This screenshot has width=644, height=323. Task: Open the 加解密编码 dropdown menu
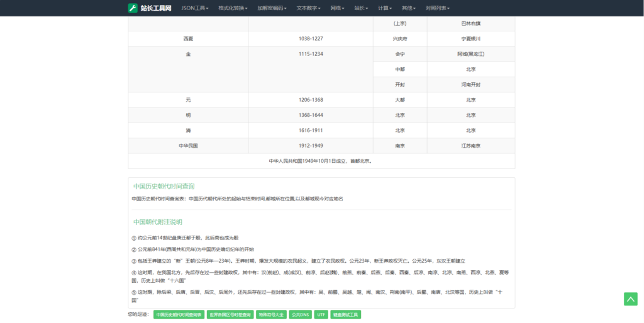tap(272, 8)
